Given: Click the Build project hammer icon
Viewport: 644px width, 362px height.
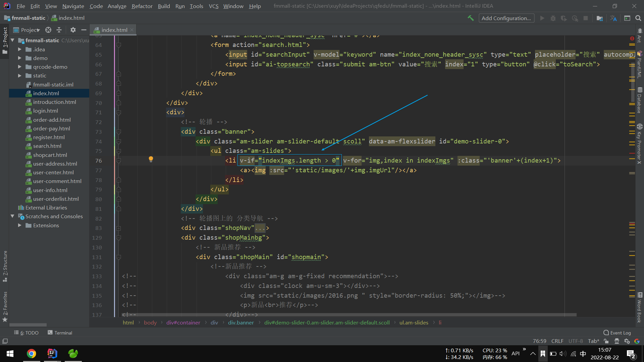Looking at the screenshot, I should coord(471,18).
